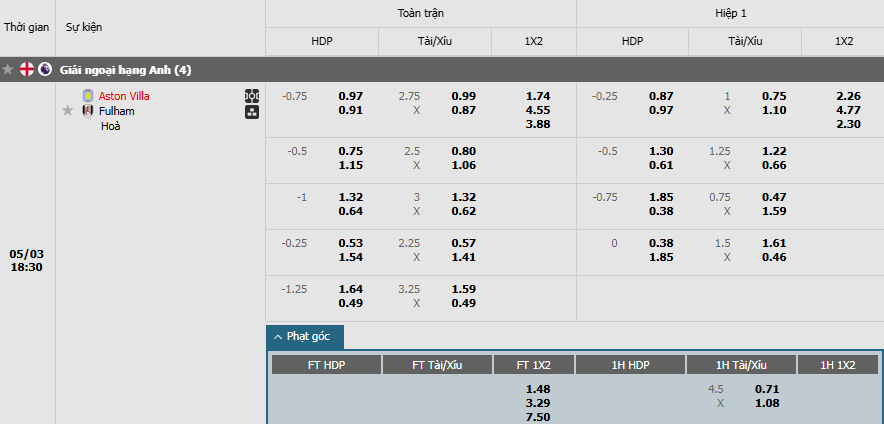Click the Aston Villa club crest

tap(87, 96)
